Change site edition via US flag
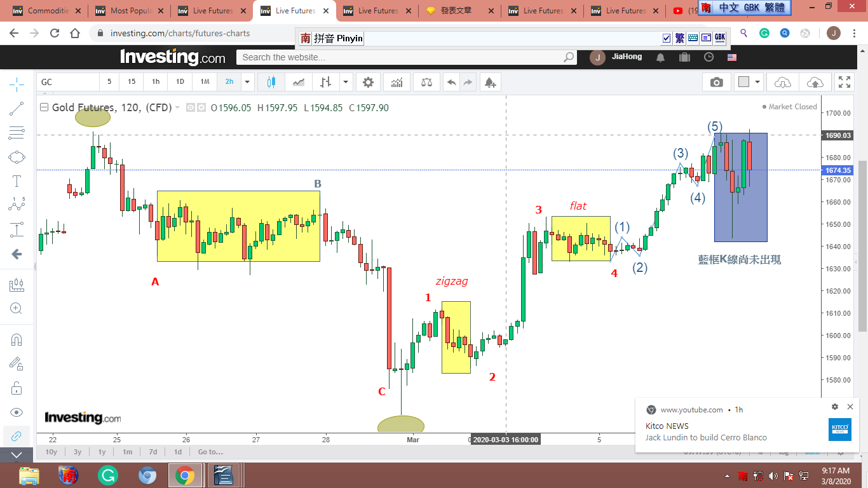 click(732, 57)
